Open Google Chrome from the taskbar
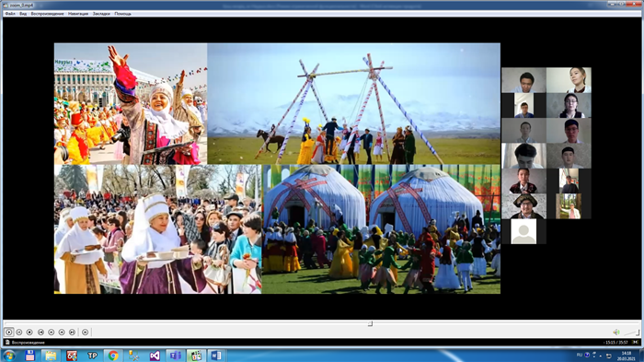The image size is (644, 362). tap(113, 356)
